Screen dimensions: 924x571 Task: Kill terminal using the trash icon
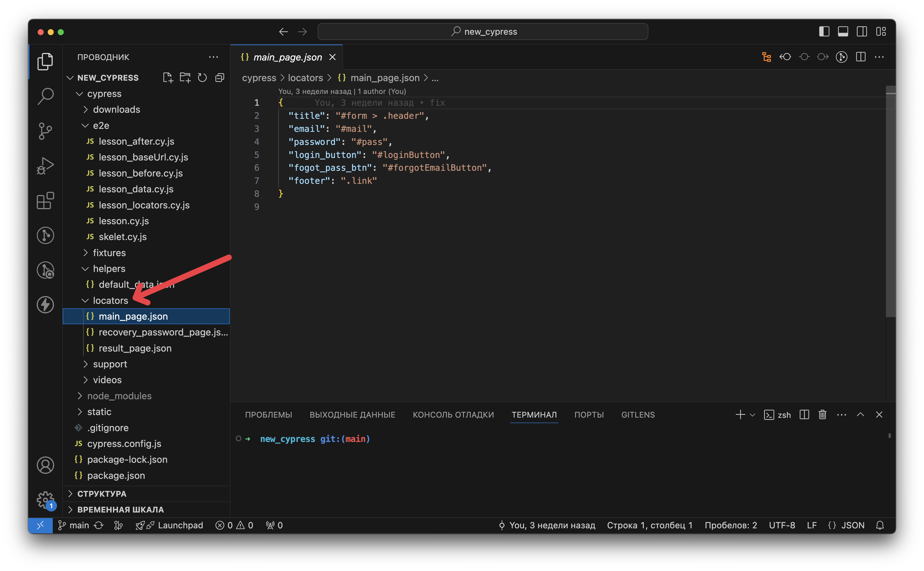click(x=822, y=415)
